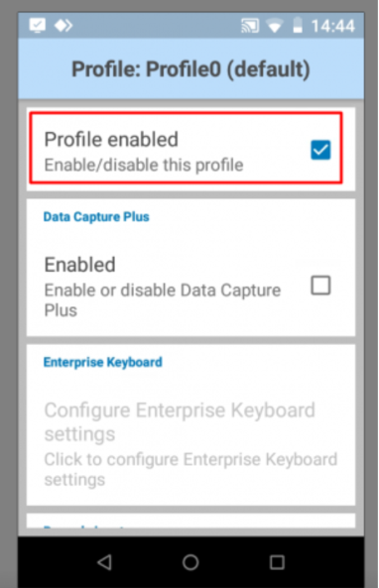Viewport: 379px width, 588px height.
Task: Tap the clock showing 14:44
Action: (332, 26)
